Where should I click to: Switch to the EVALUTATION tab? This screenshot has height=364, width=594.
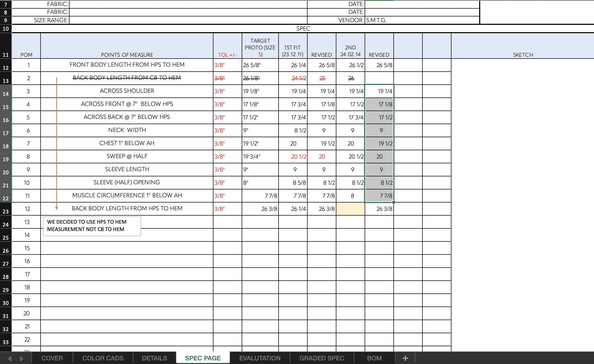tap(260, 358)
